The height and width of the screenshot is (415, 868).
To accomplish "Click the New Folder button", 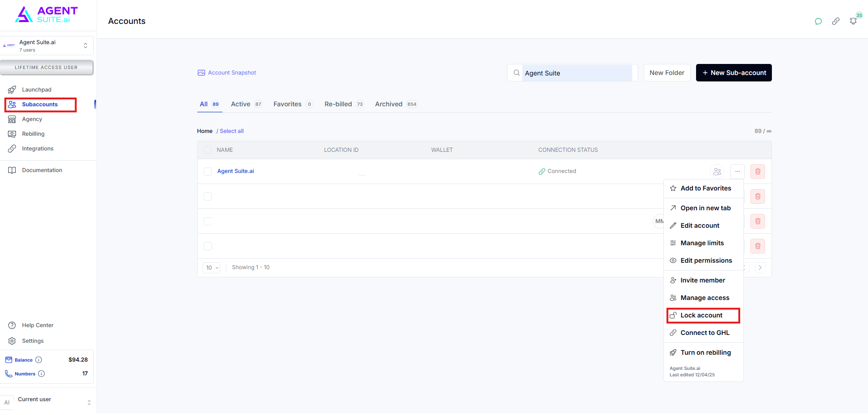I will click(x=667, y=73).
